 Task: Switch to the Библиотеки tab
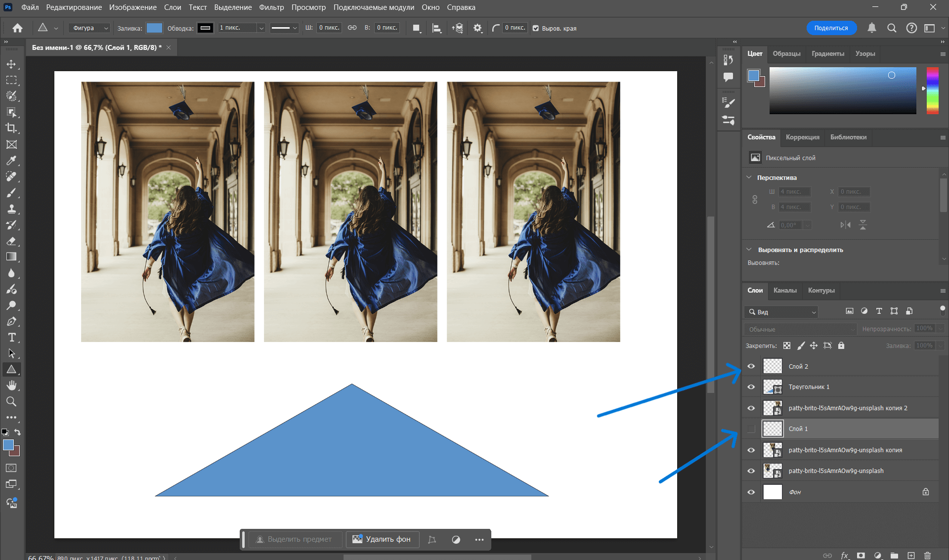coord(848,137)
